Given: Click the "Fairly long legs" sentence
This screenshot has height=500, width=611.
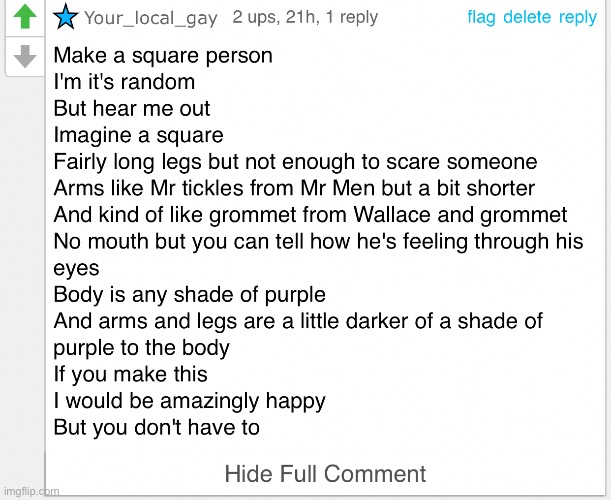Looking at the screenshot, I should [295, 162].
